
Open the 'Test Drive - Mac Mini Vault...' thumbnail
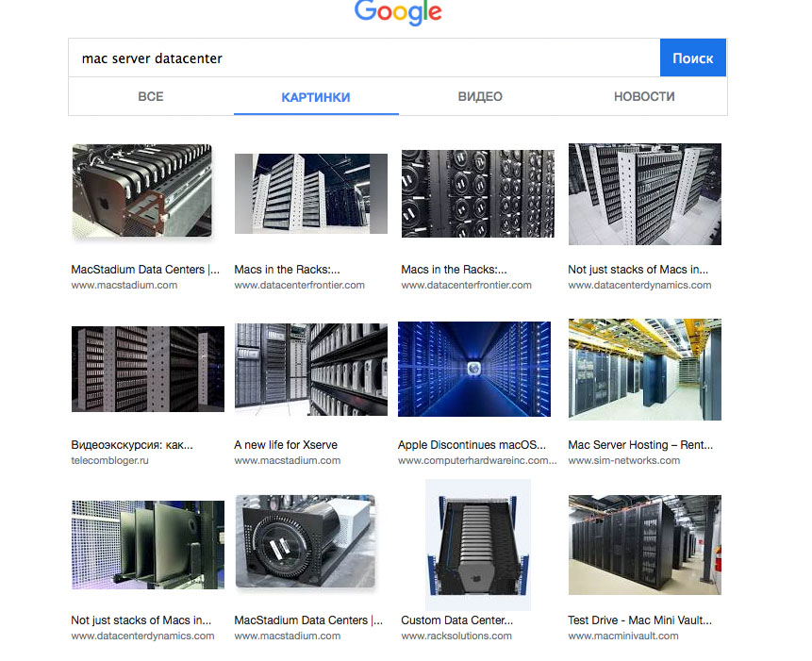(645, 545)
